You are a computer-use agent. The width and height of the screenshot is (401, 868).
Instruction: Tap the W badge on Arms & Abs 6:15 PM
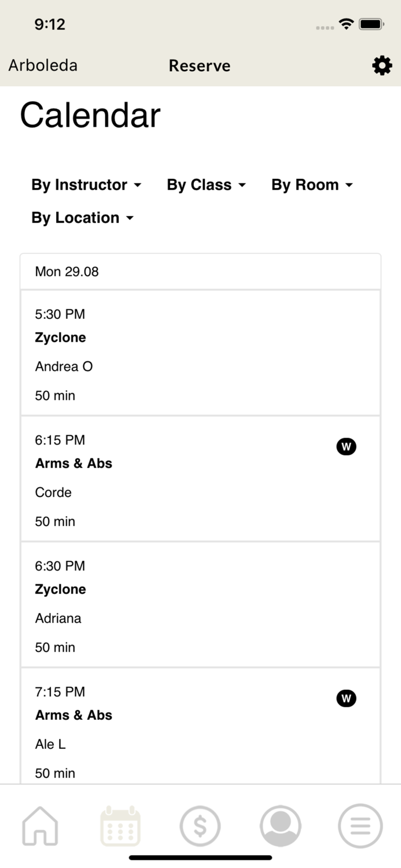[346, 446]
